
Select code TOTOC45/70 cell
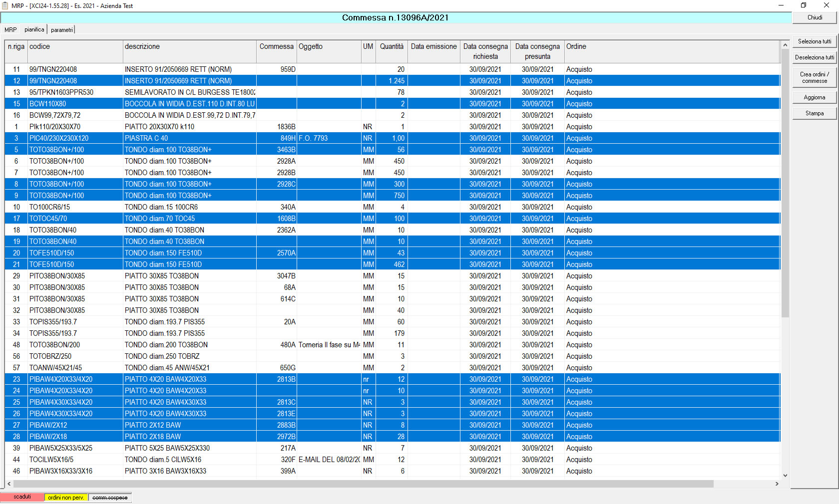(x=75, y=219)
